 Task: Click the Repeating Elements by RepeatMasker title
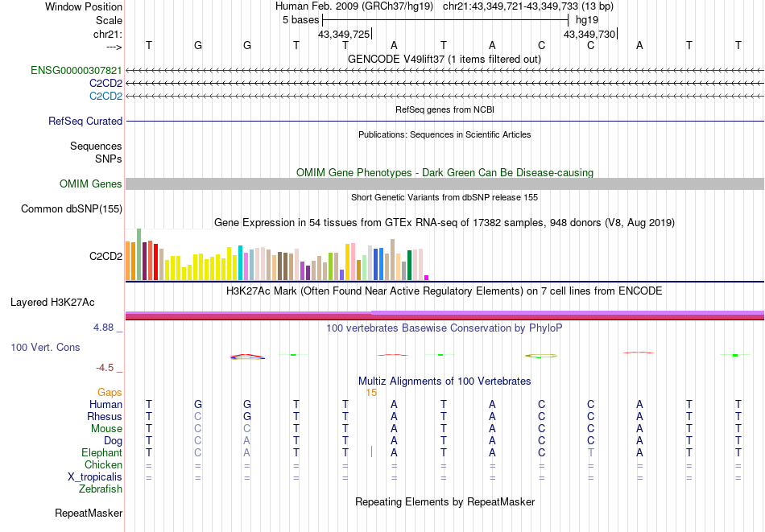[445, 501]
